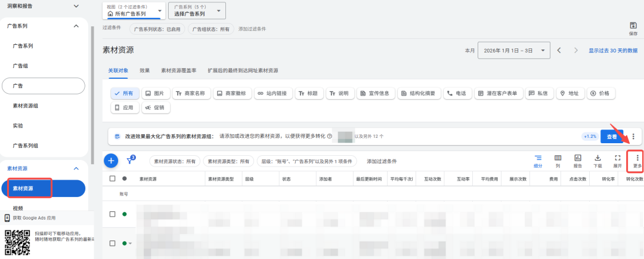Go to next date range arrow
Screen dimensions: 644x259
point(576,51)
